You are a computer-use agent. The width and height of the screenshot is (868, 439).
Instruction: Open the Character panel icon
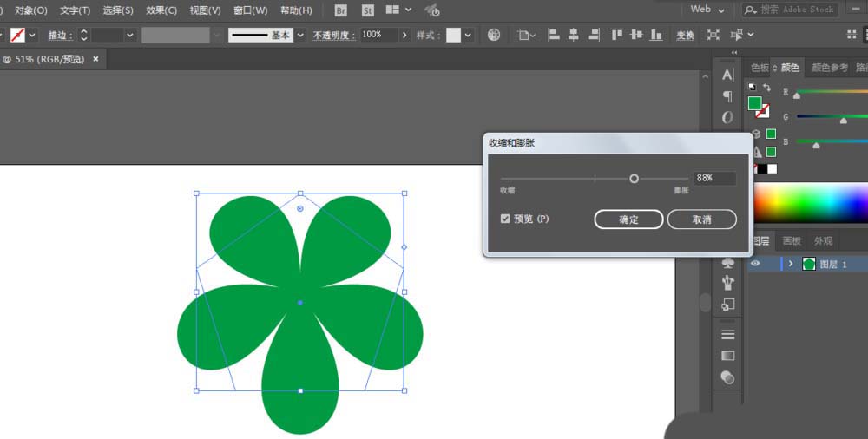pyautogui.click(x=728, y=75)
